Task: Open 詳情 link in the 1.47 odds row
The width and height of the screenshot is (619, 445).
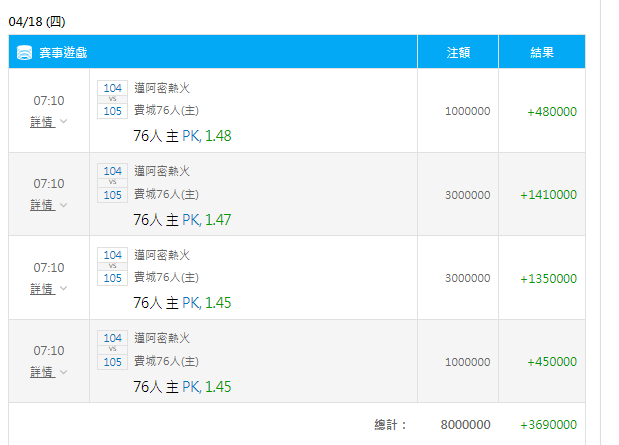Action: pyautogui.click(x=42, y=205)
